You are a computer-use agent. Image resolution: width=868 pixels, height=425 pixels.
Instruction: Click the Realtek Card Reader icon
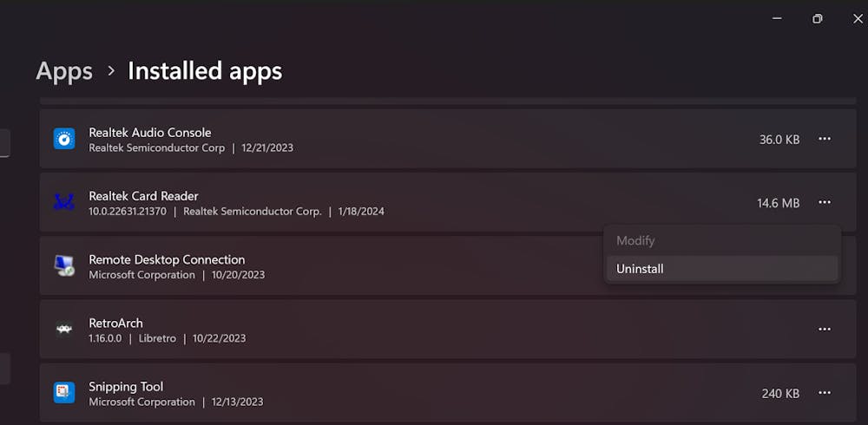pos(64,202)
